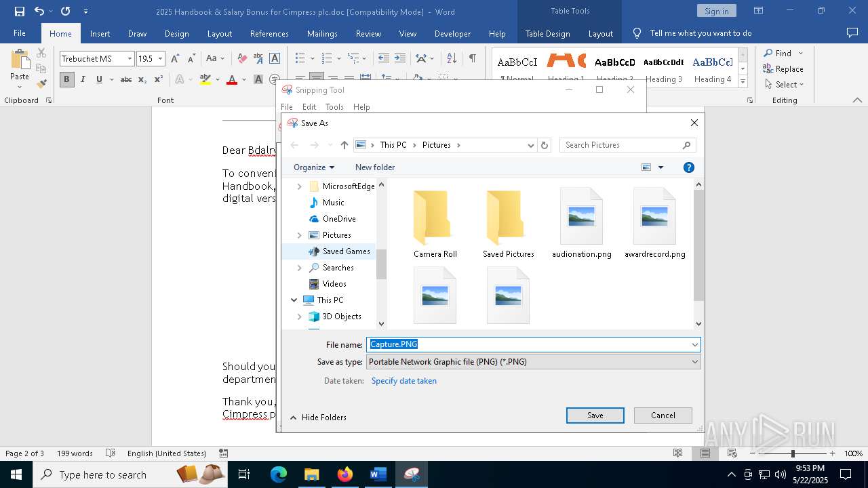868x488 pixels.
Task: Switch to Web Layout view in status bar
Action: [x=732, y=453]
